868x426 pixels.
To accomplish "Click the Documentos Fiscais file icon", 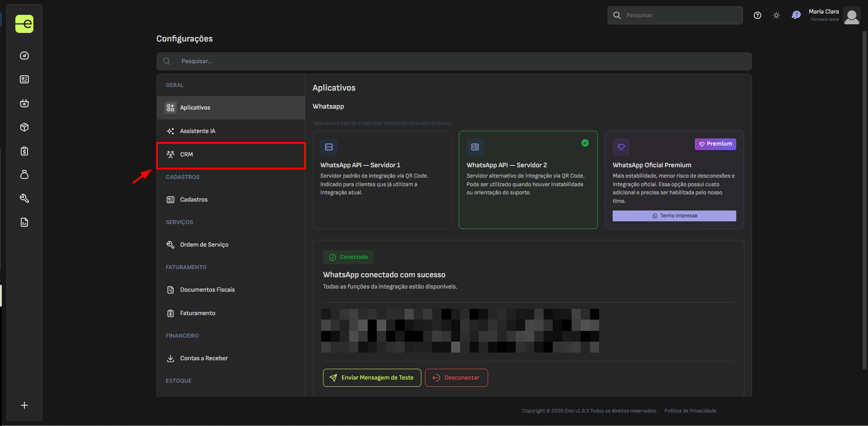I will tap(171, 290).
